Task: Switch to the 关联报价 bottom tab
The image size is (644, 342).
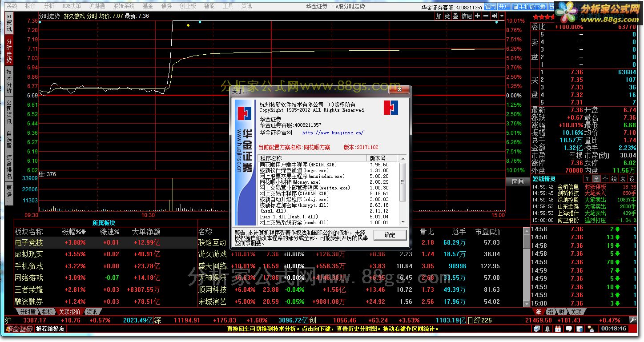Action: click(70, 312)
